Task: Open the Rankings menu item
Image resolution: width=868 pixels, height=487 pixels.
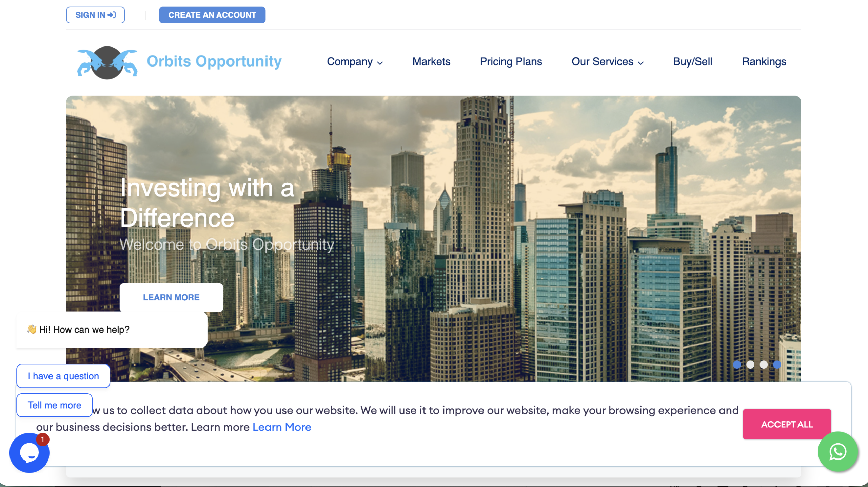Action: 764,62
